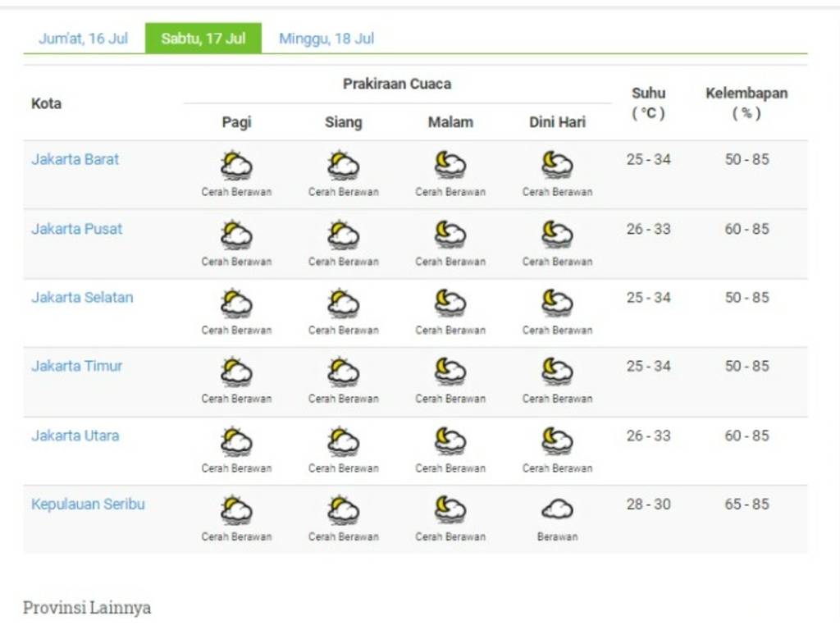Select Kepulauan Seribu humidity 65 - 85
The image size is (840, 630).
coord(746,504)
